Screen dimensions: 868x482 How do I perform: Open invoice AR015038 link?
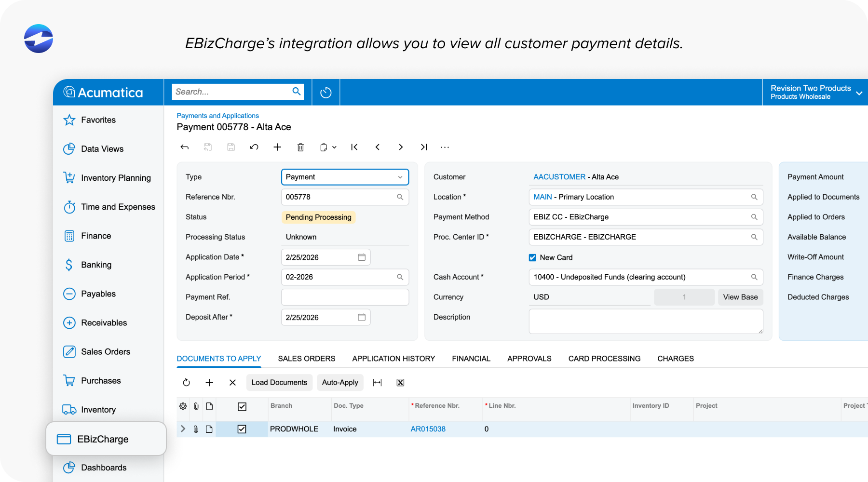428,428
